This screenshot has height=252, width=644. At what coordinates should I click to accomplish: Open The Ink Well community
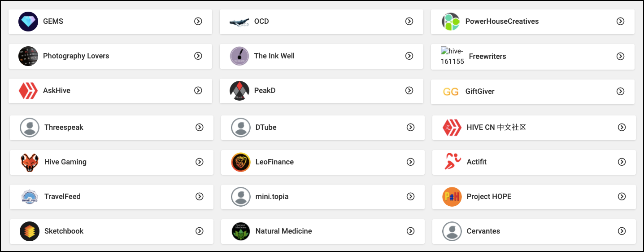click(x=322, y=56)
